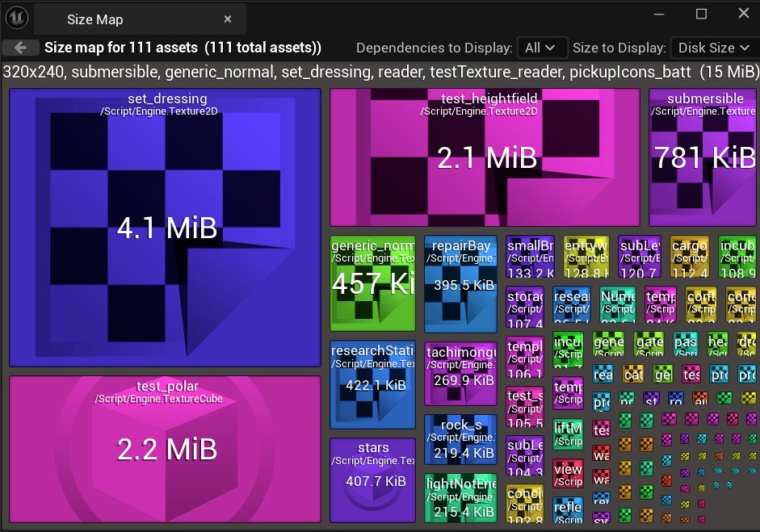Viewport: 760px width, 532px height.
Task: Select the lightNotEne 215.4 KiB tile
Action: click(461, 498)
